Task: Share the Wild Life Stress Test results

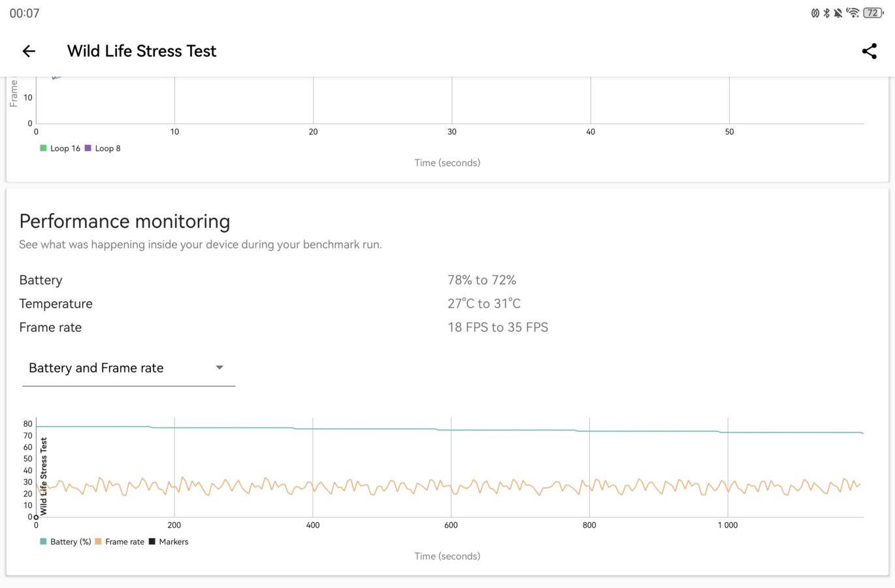Action: (x=869, y=51)
